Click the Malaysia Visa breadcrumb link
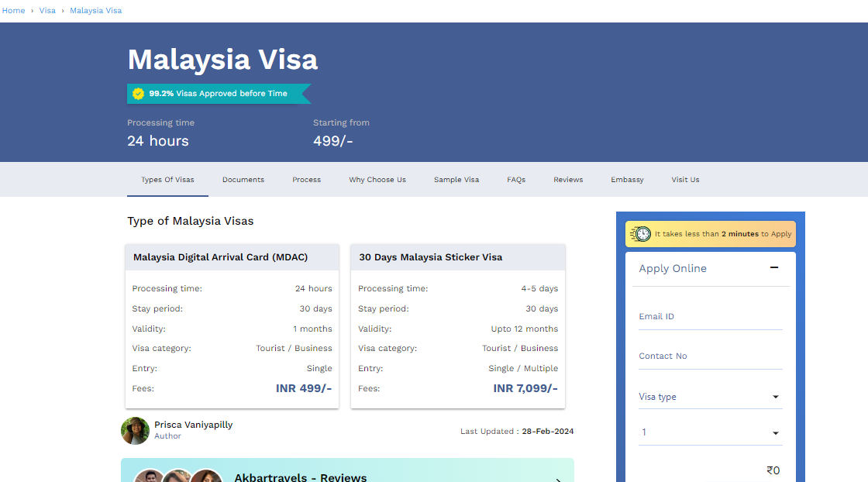The image size is (868, 482). [96, 11]
